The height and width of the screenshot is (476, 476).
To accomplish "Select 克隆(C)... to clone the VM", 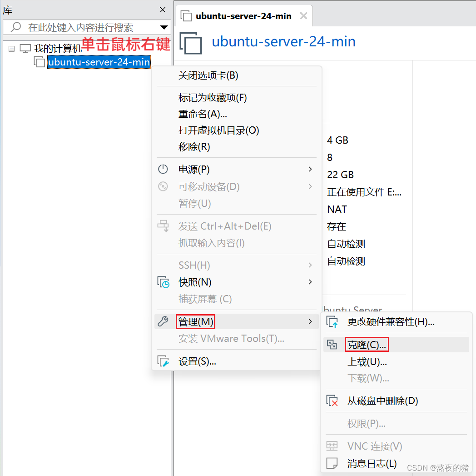I will (x=396, y=345).
